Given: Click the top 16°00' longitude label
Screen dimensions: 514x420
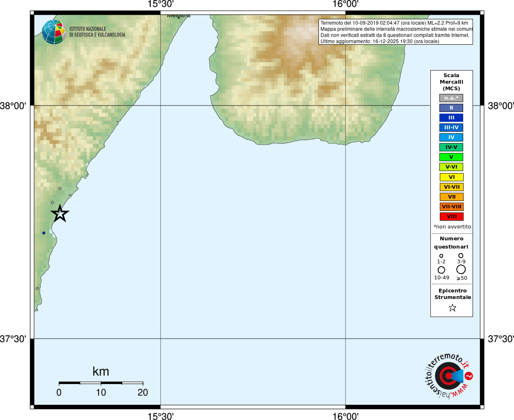Looking at the screenshot, I should click(345, 4).
